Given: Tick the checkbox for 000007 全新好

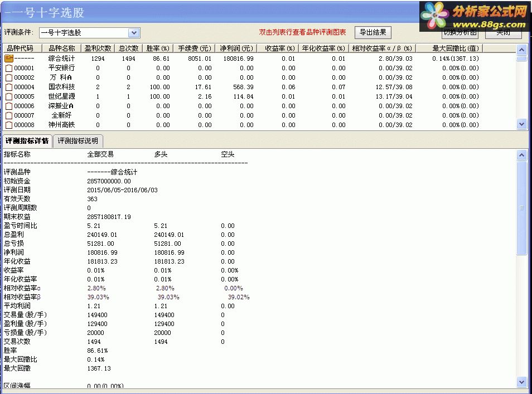Looking at the screenshot, I should coord(9,115).
